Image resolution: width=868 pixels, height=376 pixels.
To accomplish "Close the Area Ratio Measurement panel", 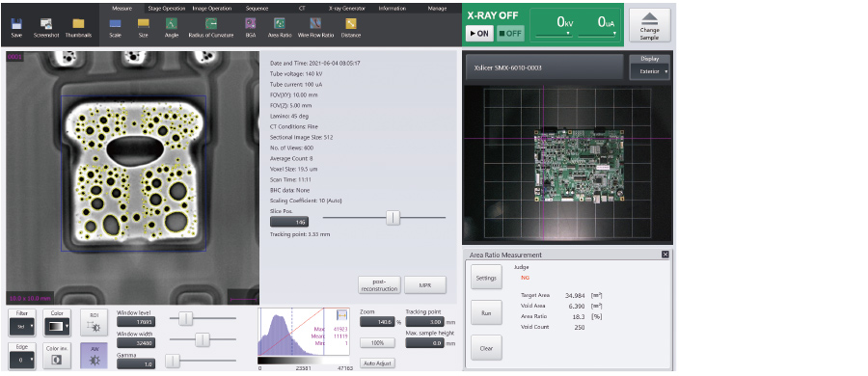I will 665,255.
